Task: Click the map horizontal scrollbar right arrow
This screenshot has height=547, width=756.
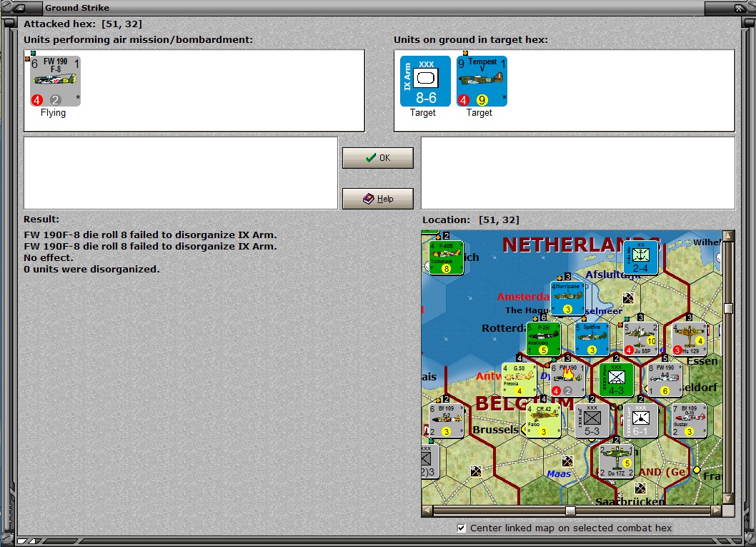Action: click(x=717, y=510)
